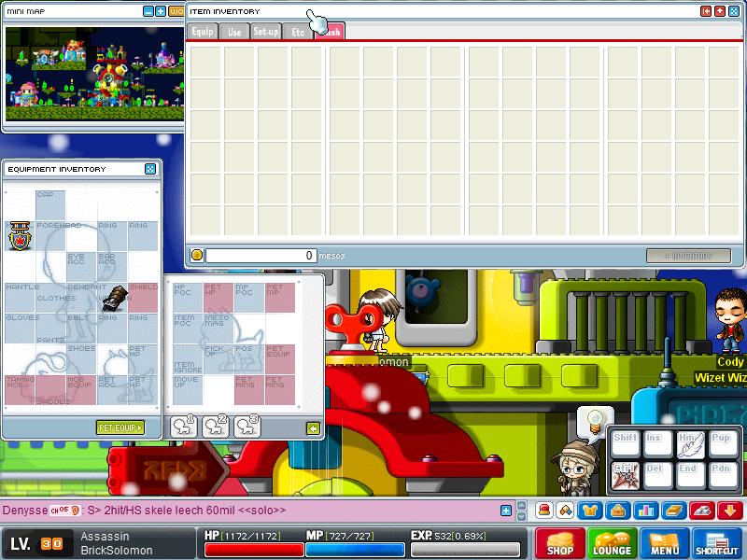
Task: Select pet slot 1 icon
Action: click(x=183, y=427)
